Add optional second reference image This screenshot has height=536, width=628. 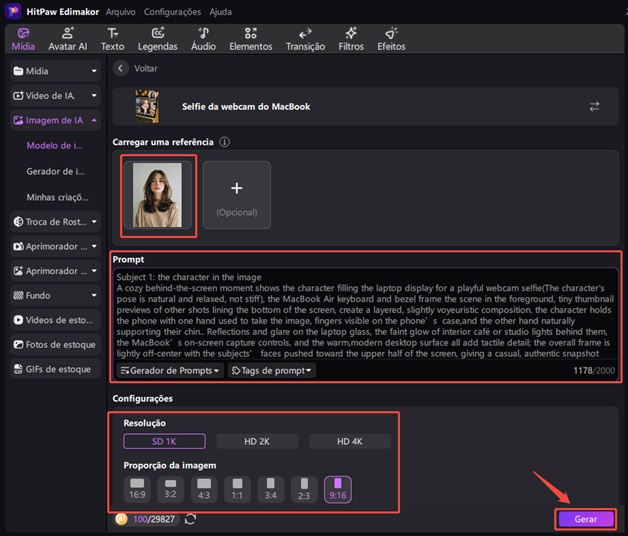[x=236, y=194]
